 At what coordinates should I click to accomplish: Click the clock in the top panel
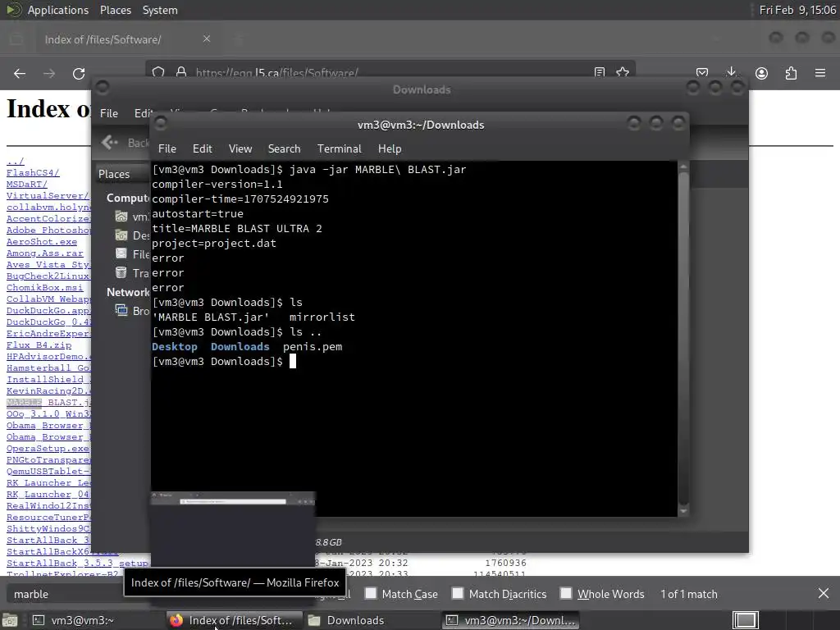click(797, 10)
